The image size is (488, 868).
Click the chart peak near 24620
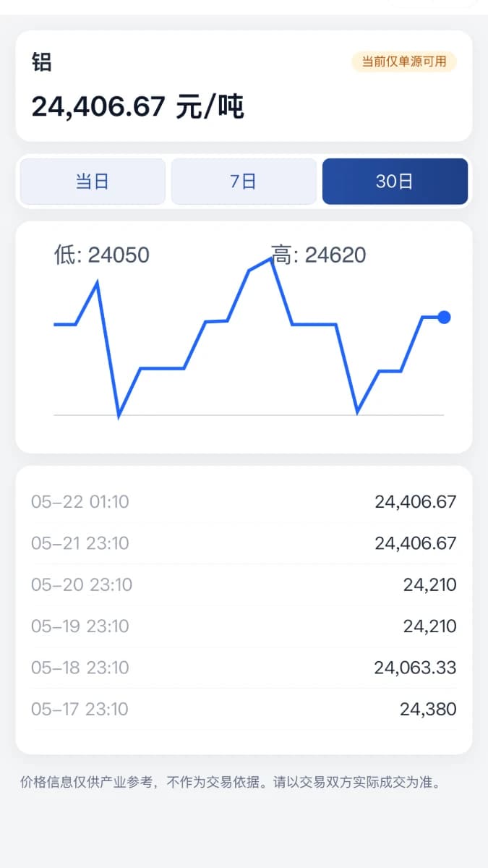[x=271, y=259]
